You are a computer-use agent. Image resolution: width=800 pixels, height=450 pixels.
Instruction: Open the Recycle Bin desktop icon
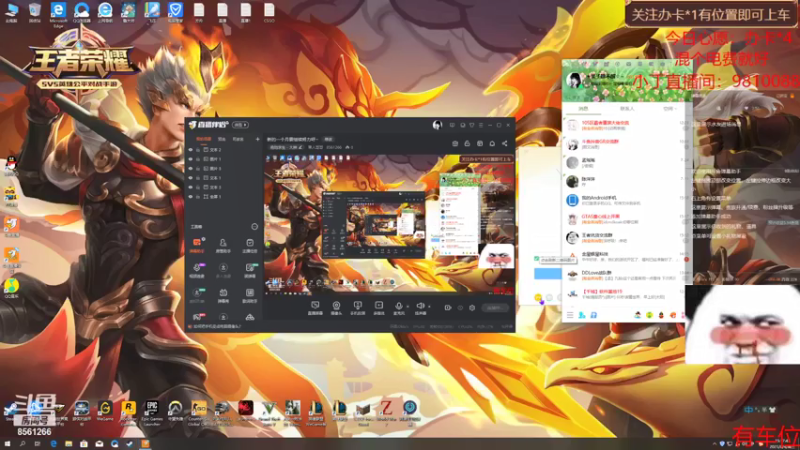(35, 13)
